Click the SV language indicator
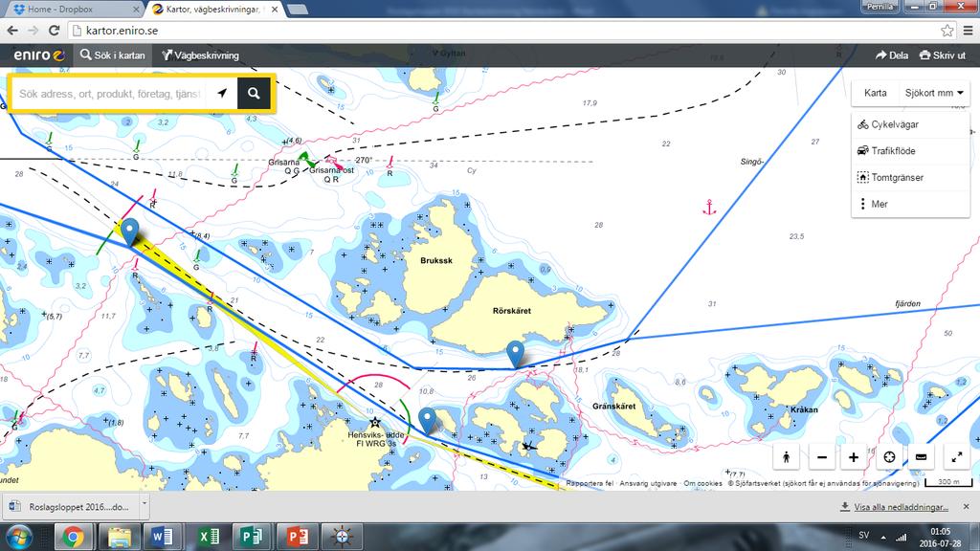Viewport: 980px width, 551px height. (864, 536)
